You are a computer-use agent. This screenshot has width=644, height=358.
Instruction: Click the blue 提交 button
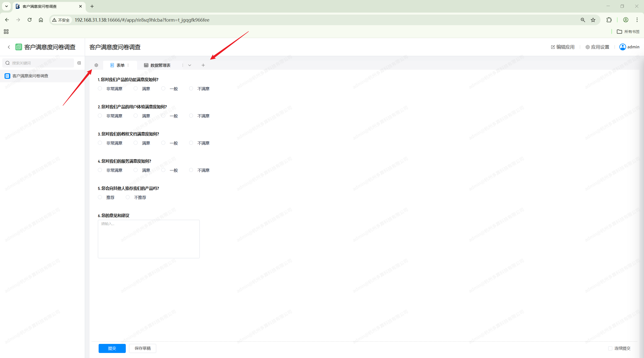coord(112,348)
